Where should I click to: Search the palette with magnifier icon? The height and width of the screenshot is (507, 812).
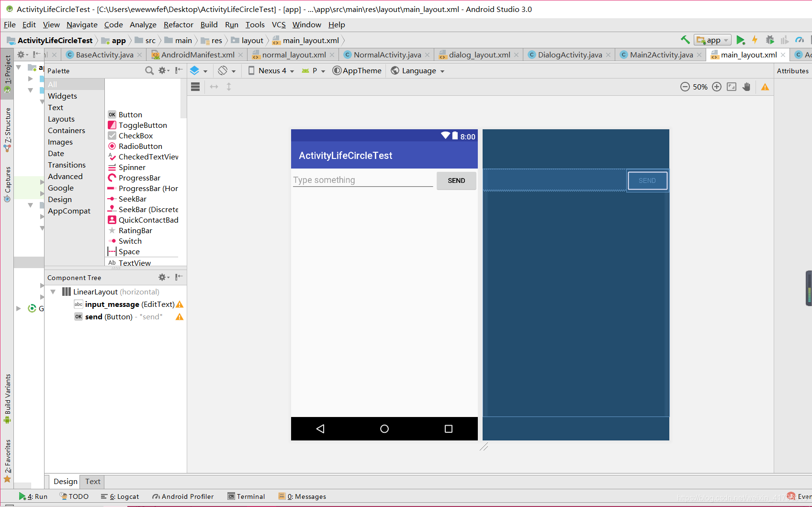coord(149,70)
